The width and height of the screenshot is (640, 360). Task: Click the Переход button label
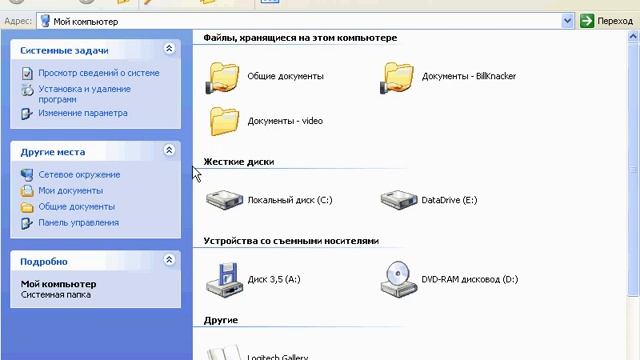615,21
